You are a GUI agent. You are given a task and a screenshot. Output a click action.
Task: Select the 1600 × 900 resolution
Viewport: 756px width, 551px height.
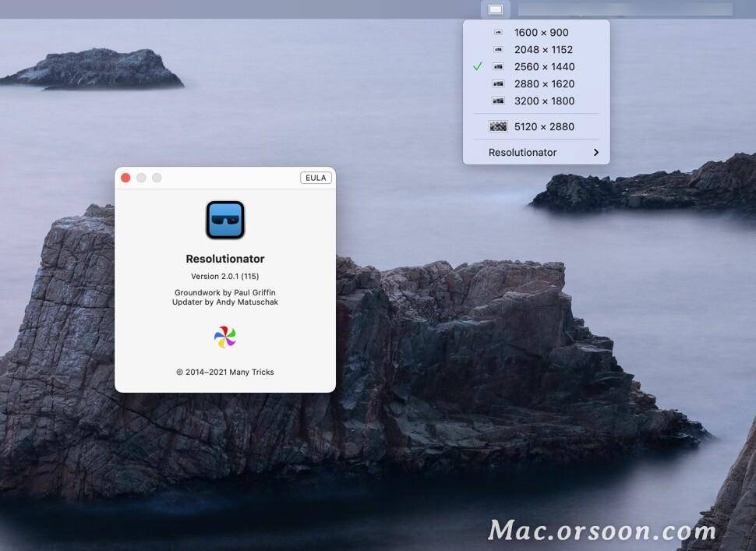536,32
